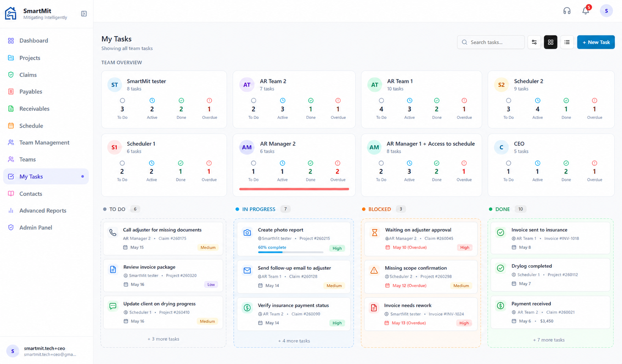Expand + 4 more tasks in In Progress

(294, 341)
